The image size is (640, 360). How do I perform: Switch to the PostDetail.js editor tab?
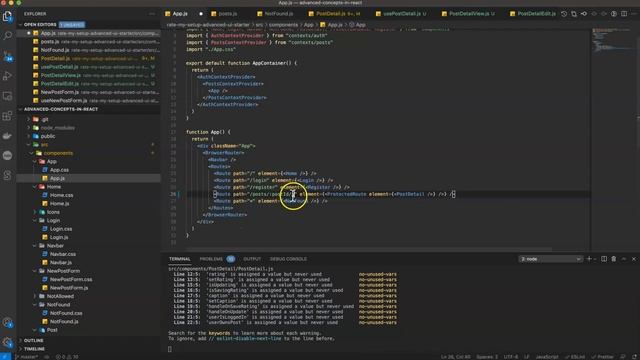pos(337,14)
